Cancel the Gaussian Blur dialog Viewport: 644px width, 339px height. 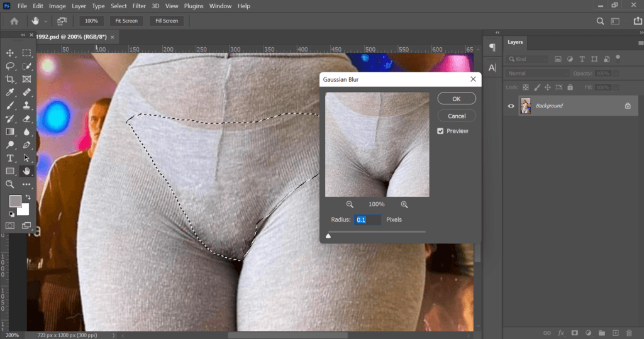coord(457,116)
